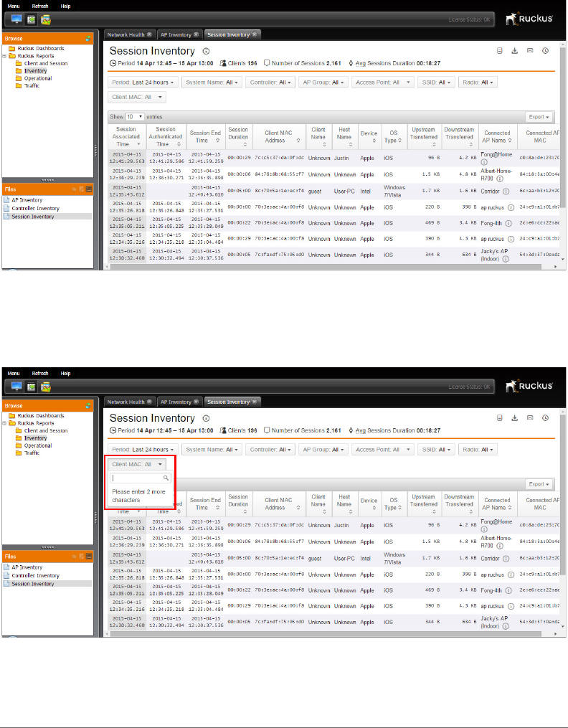Sort by OS Type column, lower screenshot
This screenshot has height=728, width=568.
point(394,504)
